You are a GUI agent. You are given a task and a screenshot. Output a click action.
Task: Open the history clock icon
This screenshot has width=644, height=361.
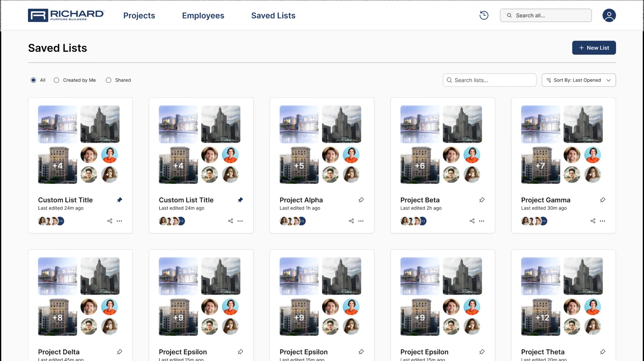[x=484, y=15]
